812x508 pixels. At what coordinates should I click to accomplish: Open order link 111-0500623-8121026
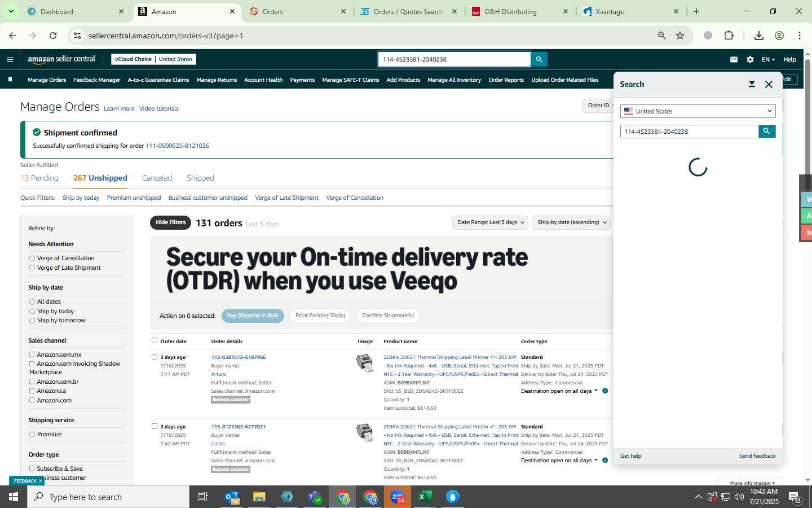pyautogui.click(x=177, y=146)
